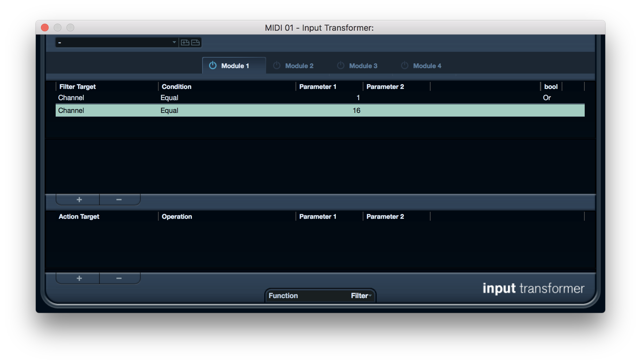Delete an action line with minus button
Image resolution: width=641 pixels, height=364 pixels.
[119, 278]
